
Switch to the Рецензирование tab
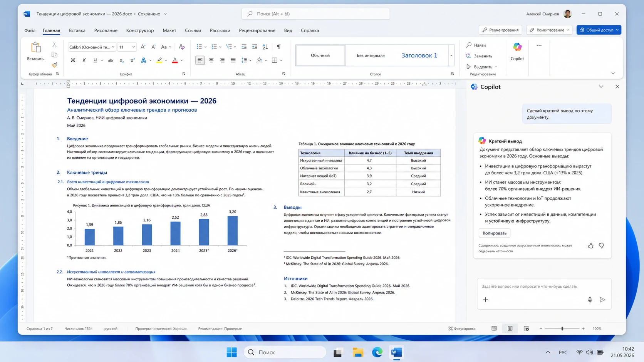click(x=257, y=30)
